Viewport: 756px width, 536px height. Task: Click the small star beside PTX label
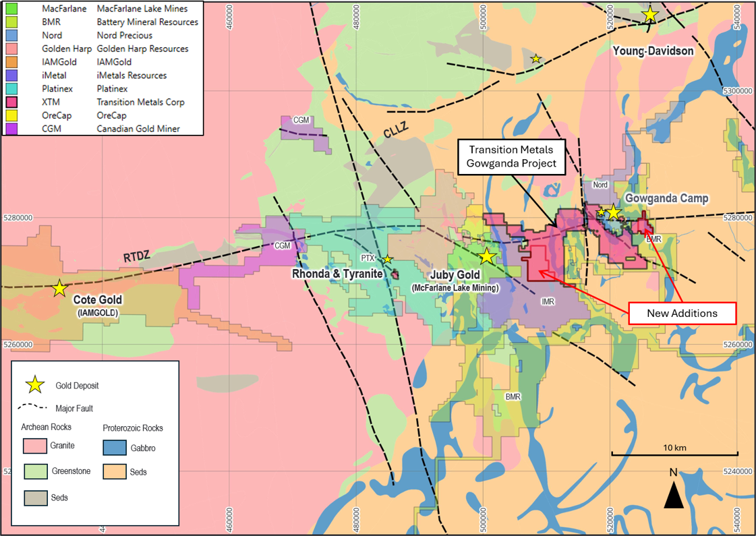(387, 260)
